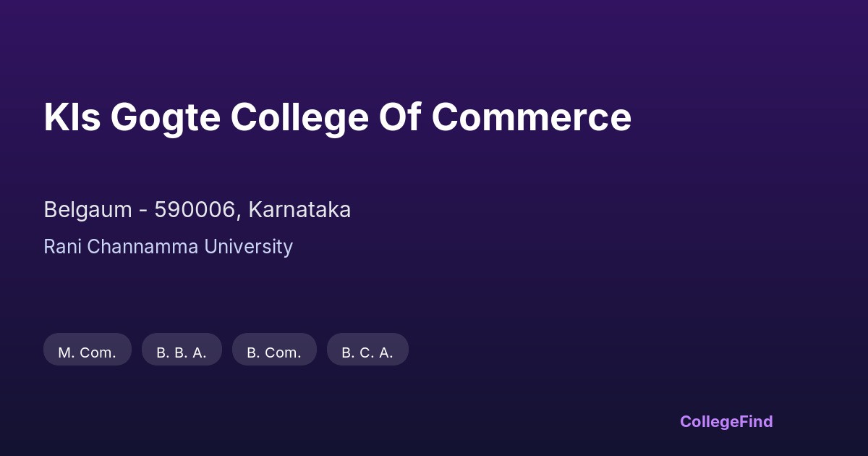Open the B. Com. course tag
868x456 pixels.
click(x=274, y=352)
